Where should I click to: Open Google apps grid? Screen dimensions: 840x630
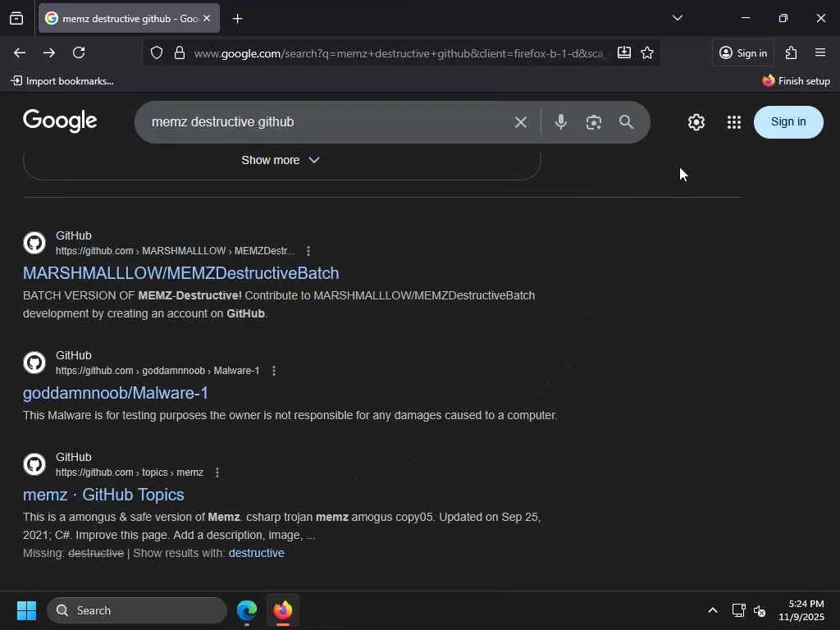(x=734, y=122)
